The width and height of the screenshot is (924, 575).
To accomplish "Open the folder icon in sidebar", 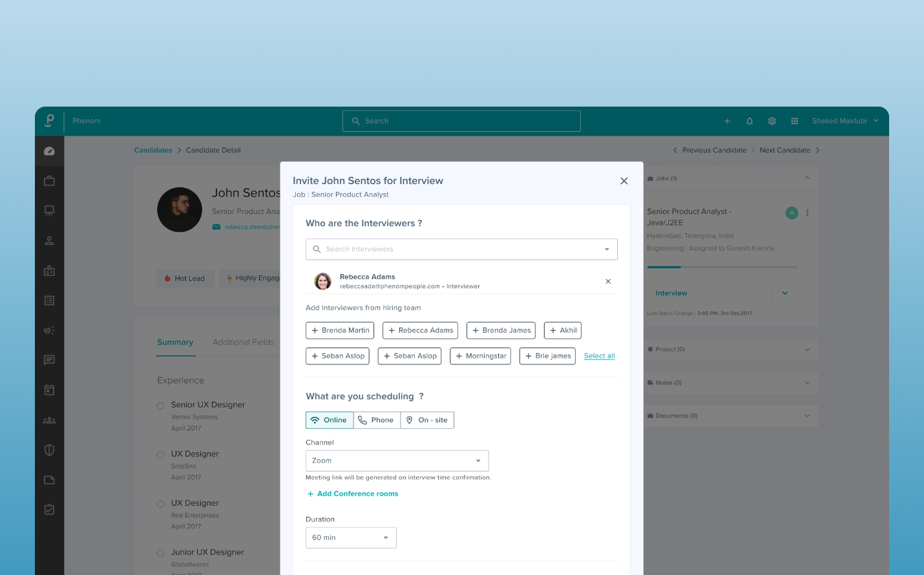I will [49, 479].
